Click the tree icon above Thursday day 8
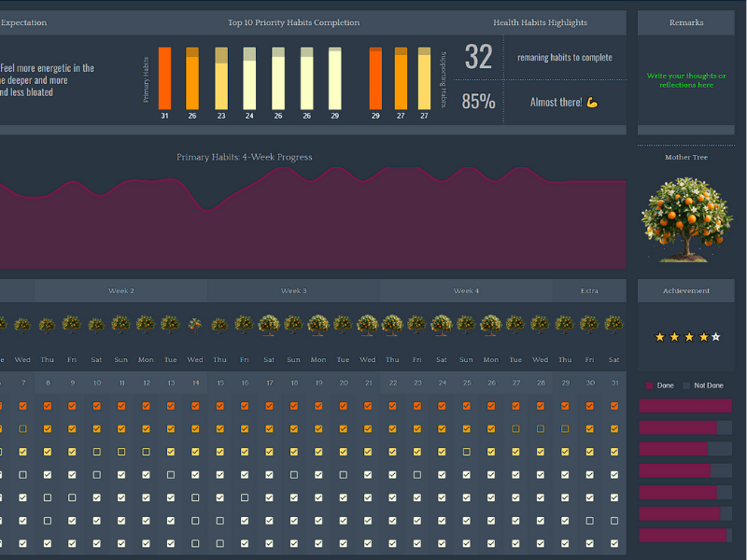The image size is (747, 560). click(47, 325)
